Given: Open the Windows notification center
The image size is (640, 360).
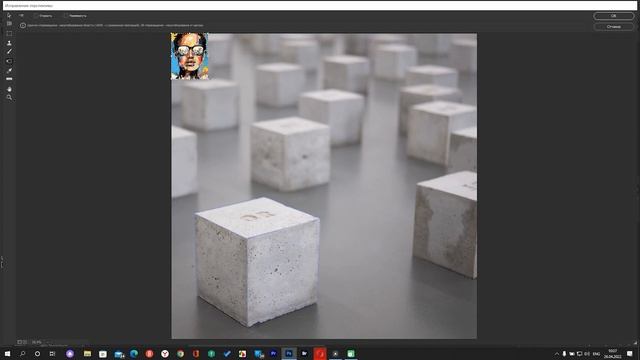Looking at the screenshot, I should [629, 354].
